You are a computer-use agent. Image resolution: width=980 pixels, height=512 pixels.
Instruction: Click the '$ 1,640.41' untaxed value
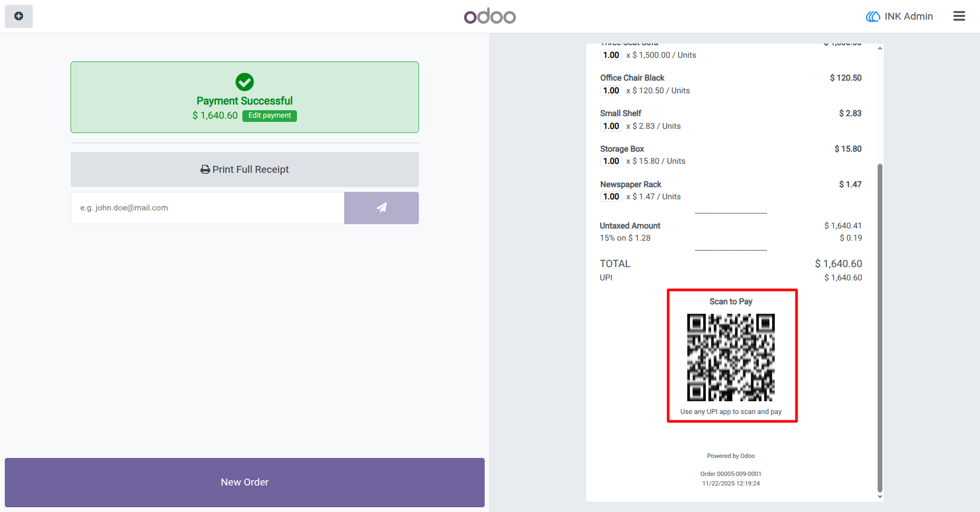(843, 226)
